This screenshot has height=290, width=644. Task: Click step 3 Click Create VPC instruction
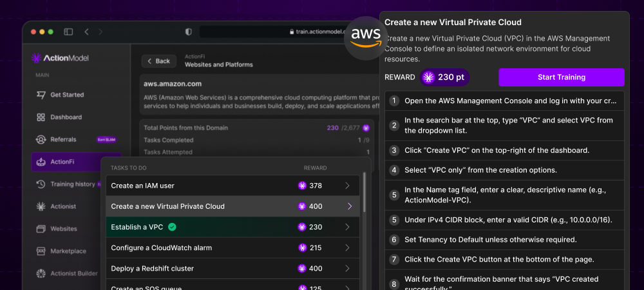(504, 150)
